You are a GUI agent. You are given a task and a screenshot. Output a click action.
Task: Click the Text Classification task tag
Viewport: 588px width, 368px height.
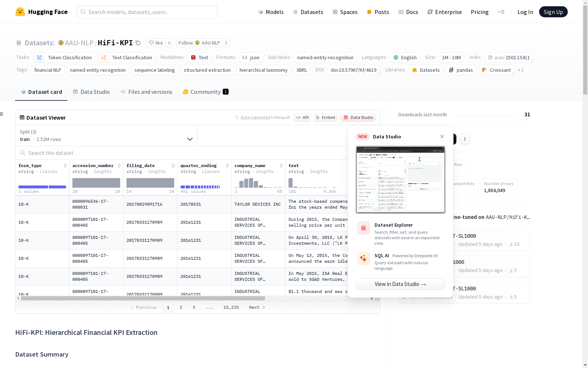click(126, 57)
